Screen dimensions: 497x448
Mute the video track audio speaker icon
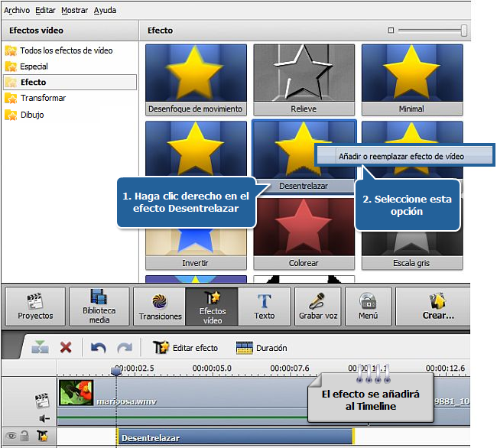point(44,418)
